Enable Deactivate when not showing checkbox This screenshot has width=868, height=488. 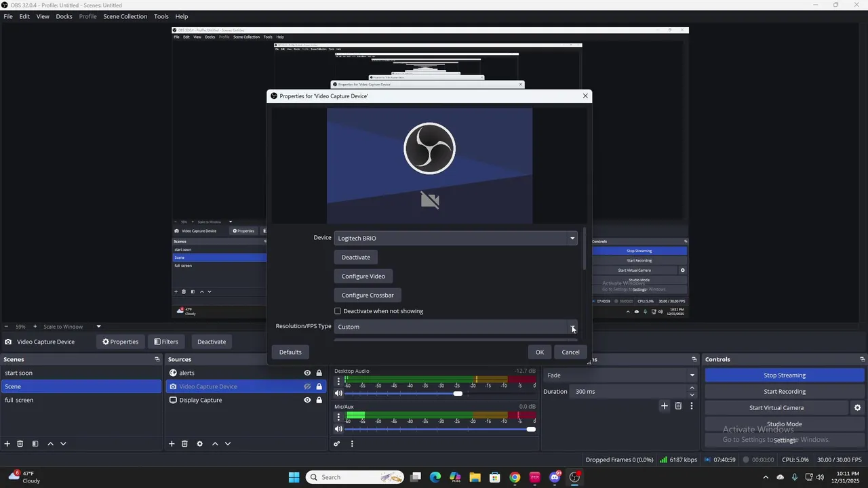pyautogui.click(x=338, y=311)
